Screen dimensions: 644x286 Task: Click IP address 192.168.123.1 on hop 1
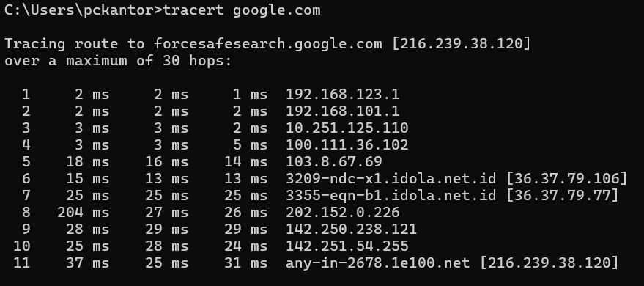pyautogui.click(x=343, y=95)
